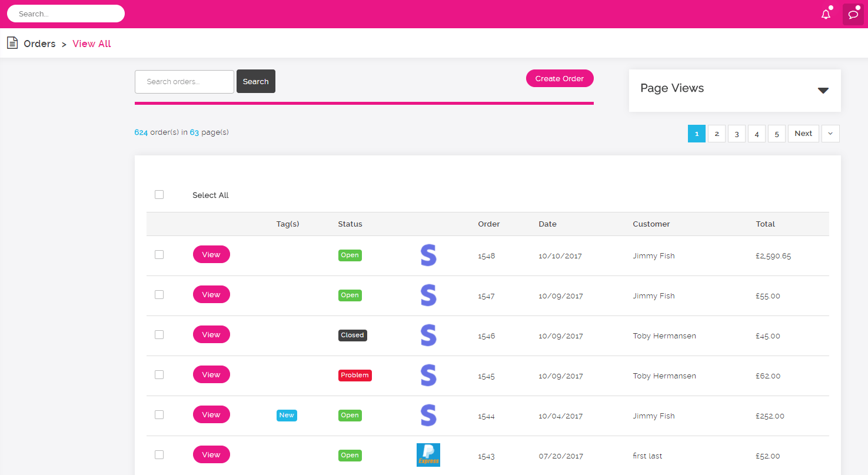View order 1546 details

[211, 334]
